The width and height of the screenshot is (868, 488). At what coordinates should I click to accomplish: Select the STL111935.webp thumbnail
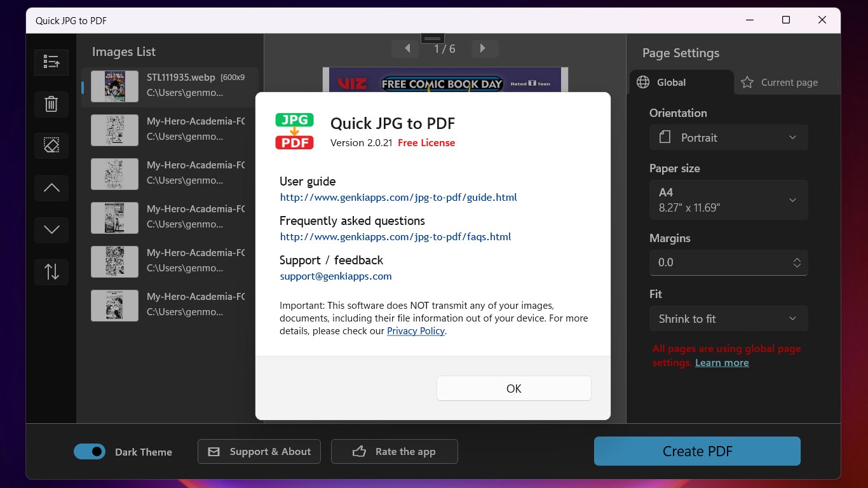(x=114, y=86)
